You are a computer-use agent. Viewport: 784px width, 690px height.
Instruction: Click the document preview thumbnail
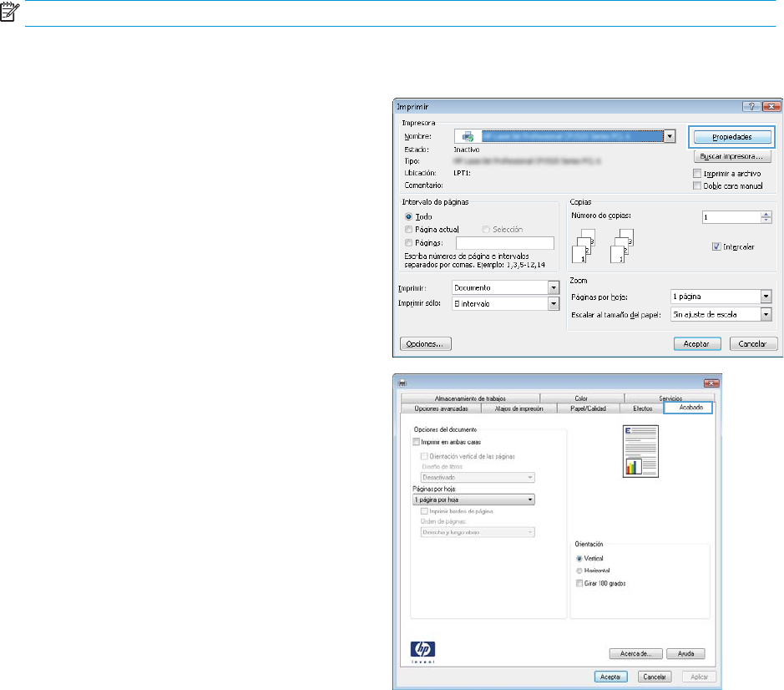point(639,451)
